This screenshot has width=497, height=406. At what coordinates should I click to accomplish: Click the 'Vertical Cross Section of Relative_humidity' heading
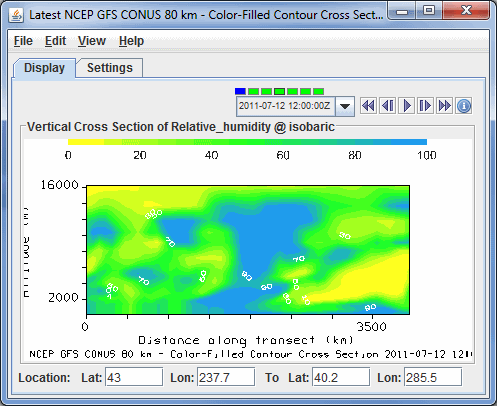click(x=181, y=127)
